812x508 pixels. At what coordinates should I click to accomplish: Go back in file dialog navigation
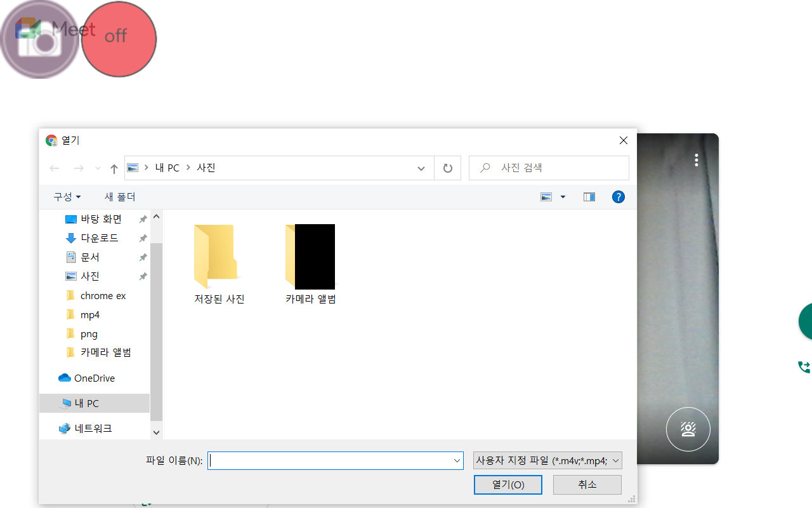click(55, 168)
